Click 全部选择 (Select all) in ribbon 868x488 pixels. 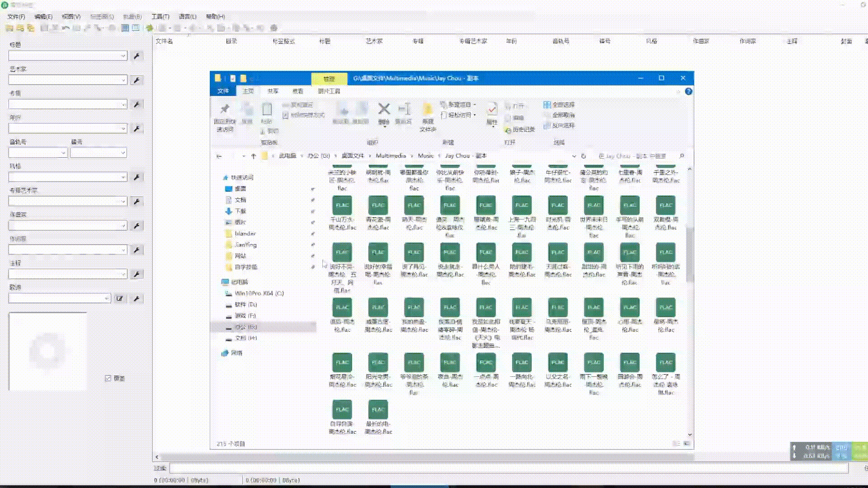click(559, 104)
